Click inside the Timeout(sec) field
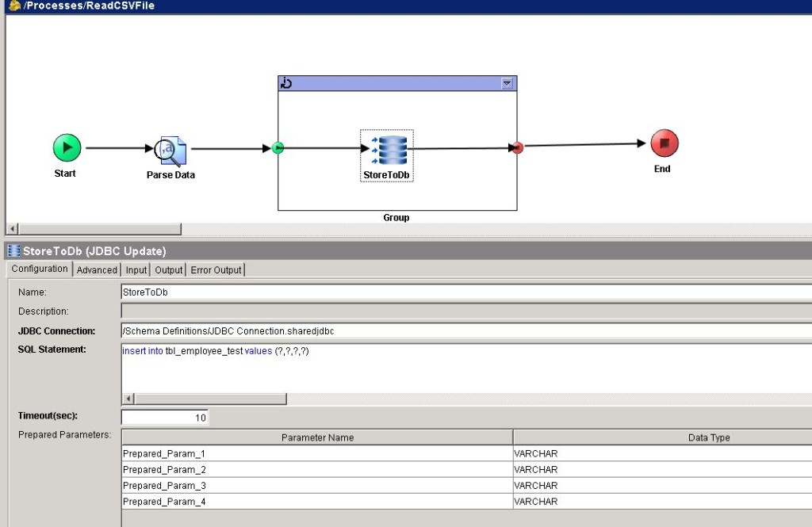812x527 pixels. point(163,417)
